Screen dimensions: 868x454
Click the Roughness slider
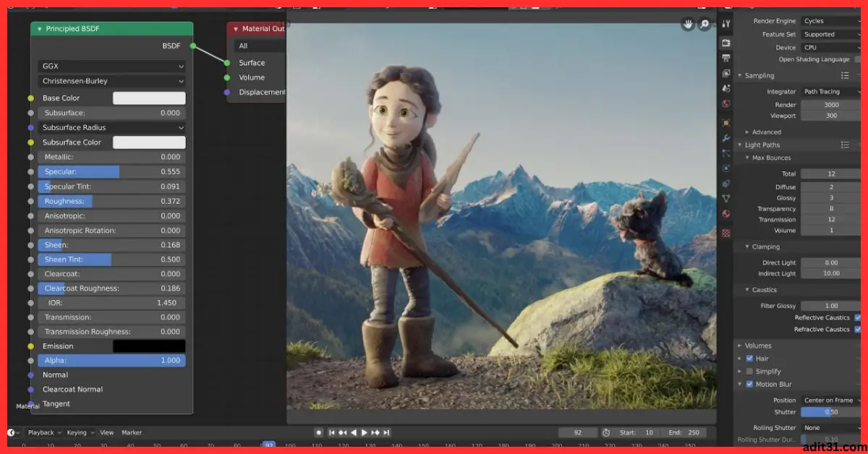coord(111,201)
